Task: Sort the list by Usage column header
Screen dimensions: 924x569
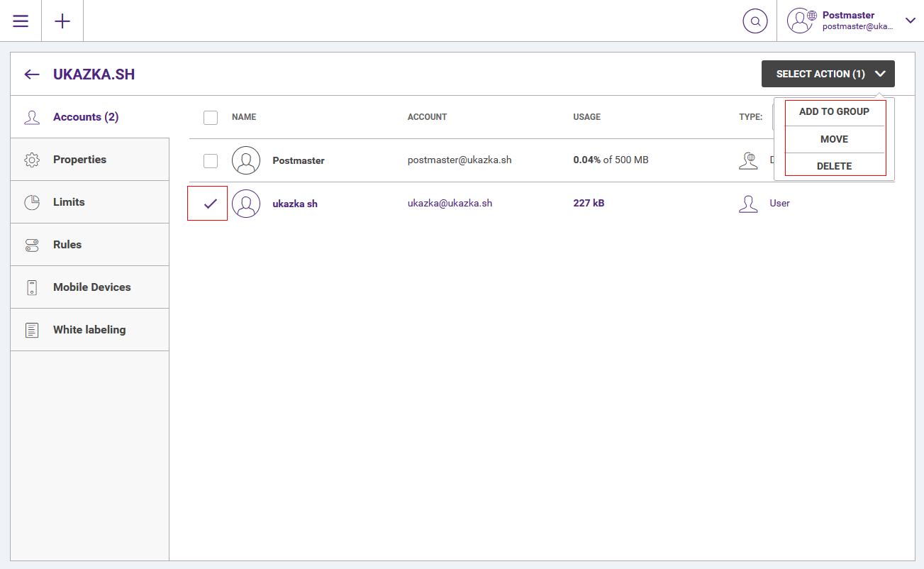Action: [586, 117]
